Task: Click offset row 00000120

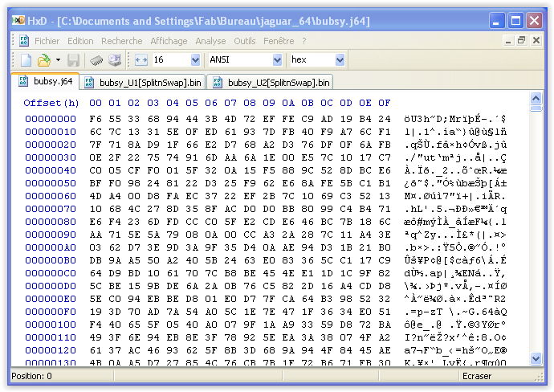Action: pyautogui.click(x=51, y=350)
